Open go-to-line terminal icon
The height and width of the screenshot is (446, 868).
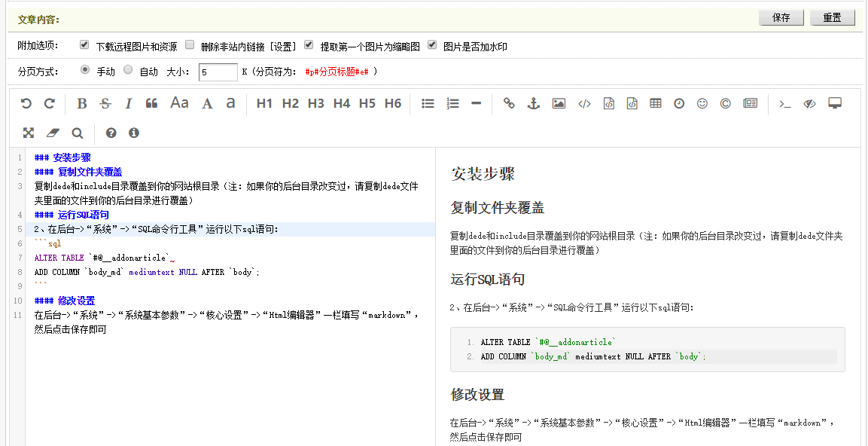point(785,103)
